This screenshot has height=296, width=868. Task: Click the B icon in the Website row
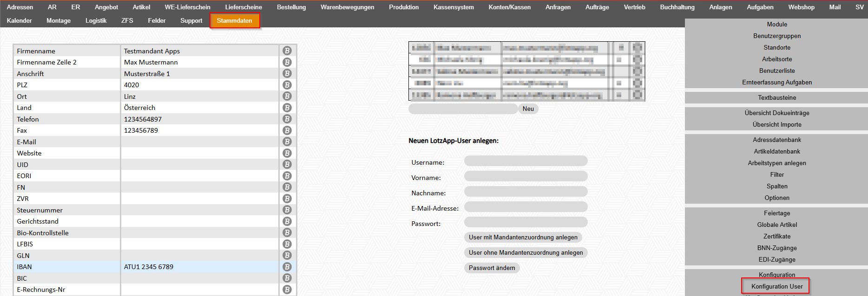[287, 153]
